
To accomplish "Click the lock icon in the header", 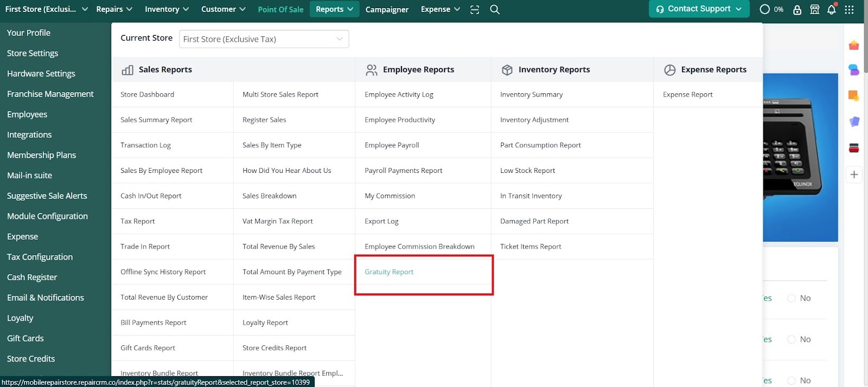I will [x=797, y=9].
